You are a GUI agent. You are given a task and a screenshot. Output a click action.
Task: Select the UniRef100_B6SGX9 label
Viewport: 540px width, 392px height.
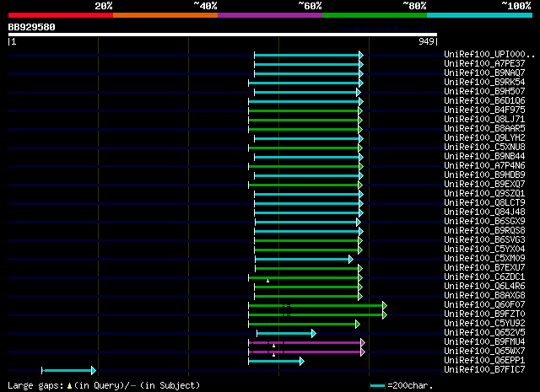484,222
